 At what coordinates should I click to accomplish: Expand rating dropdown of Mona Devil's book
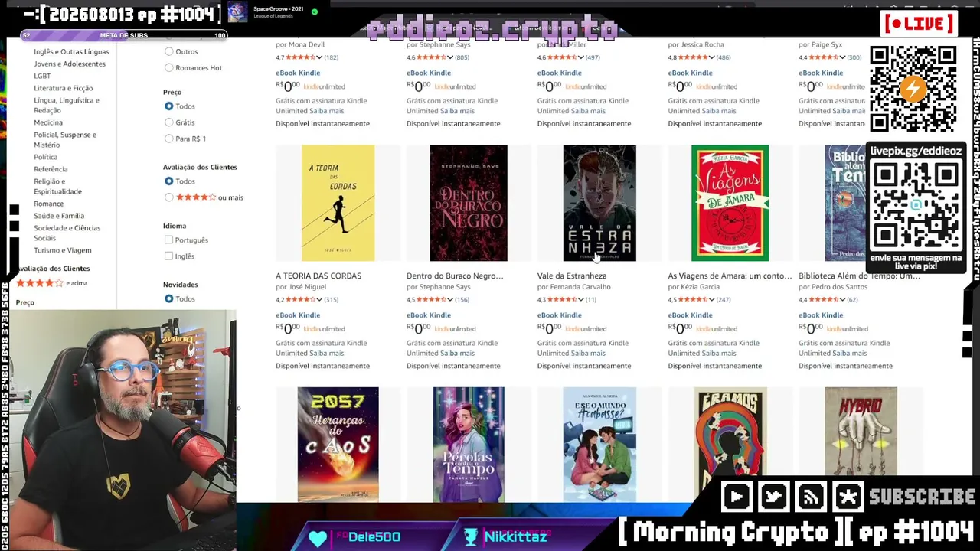tap(318, 57)
